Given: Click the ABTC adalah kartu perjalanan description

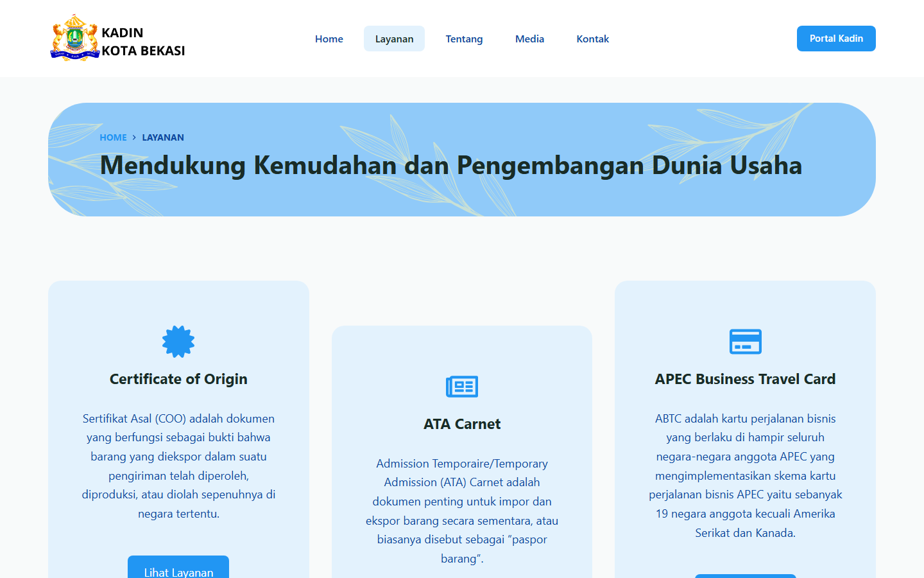Looking at the screenshot, I should pos(746,475).
